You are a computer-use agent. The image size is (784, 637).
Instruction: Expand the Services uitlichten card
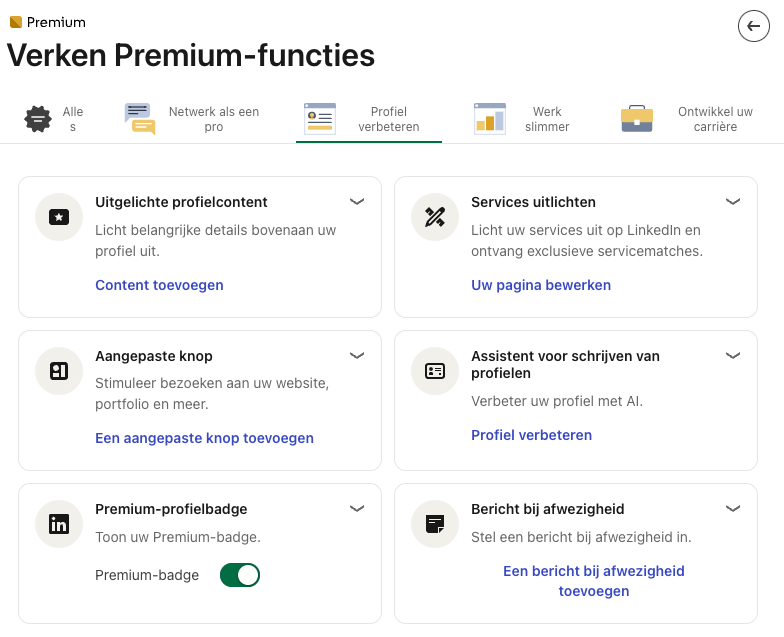(x=733, y=201)
